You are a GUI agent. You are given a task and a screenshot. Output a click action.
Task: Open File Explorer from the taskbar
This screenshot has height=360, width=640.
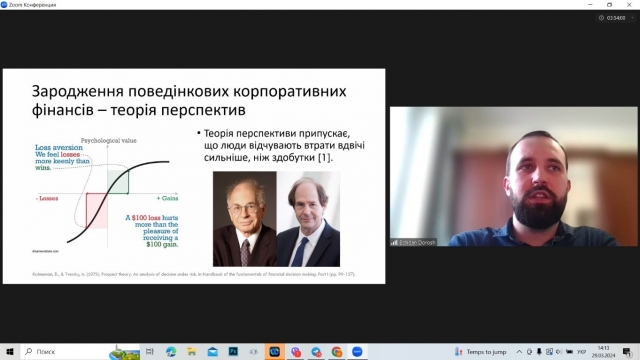(191, 351)
